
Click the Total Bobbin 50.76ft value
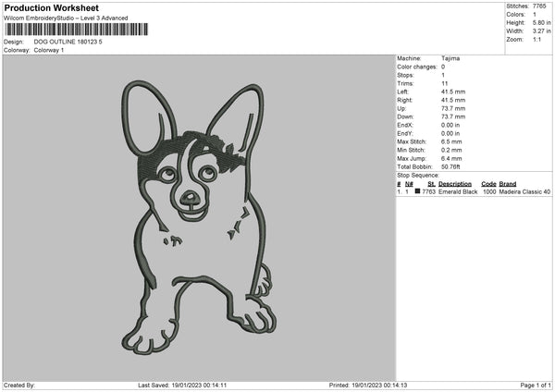tap(452, 165)
